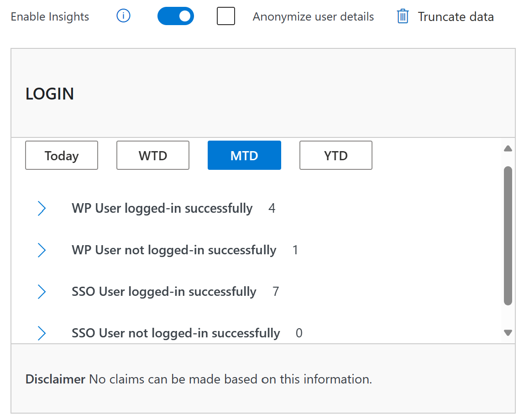Click the "SSO User not logged-in successfully" text
This screenshot has width=524, height=420.
tap(176, 333)
